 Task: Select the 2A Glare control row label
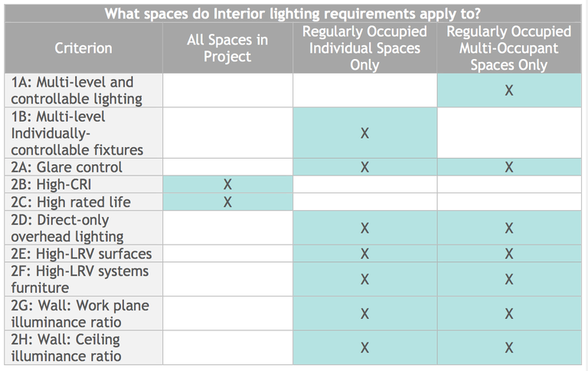tap(67, 167)
